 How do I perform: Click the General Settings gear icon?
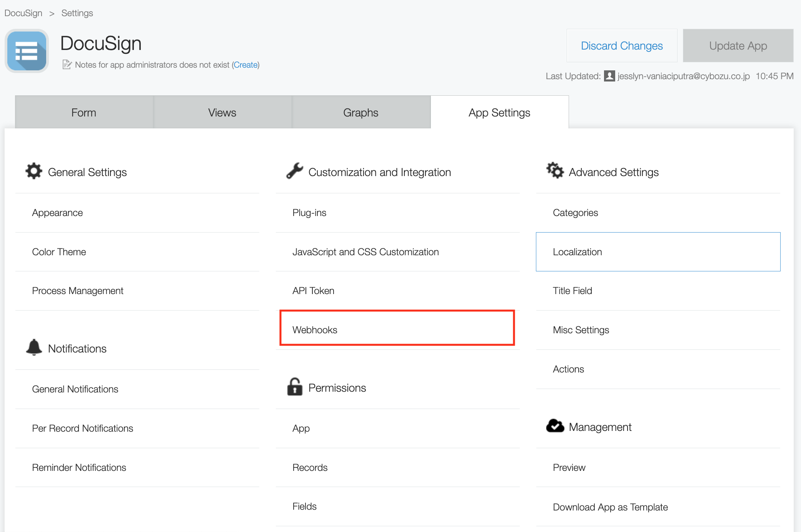[x=34, y=171]
